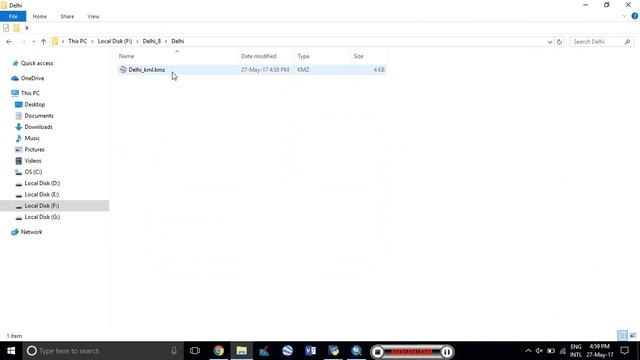Screen dimensions: 640x360
Task: Click the File Explorer taskbar icon
Action: point(242,351)
